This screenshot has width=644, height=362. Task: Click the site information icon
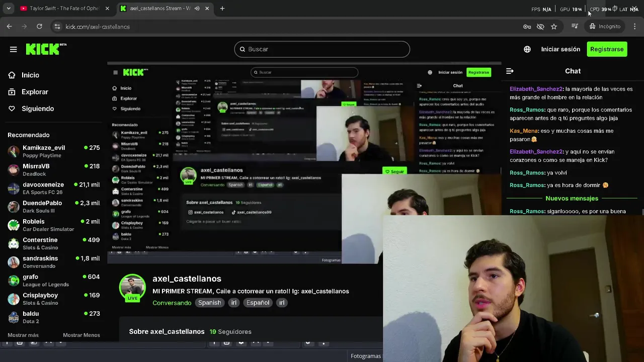tap(57, 27)
